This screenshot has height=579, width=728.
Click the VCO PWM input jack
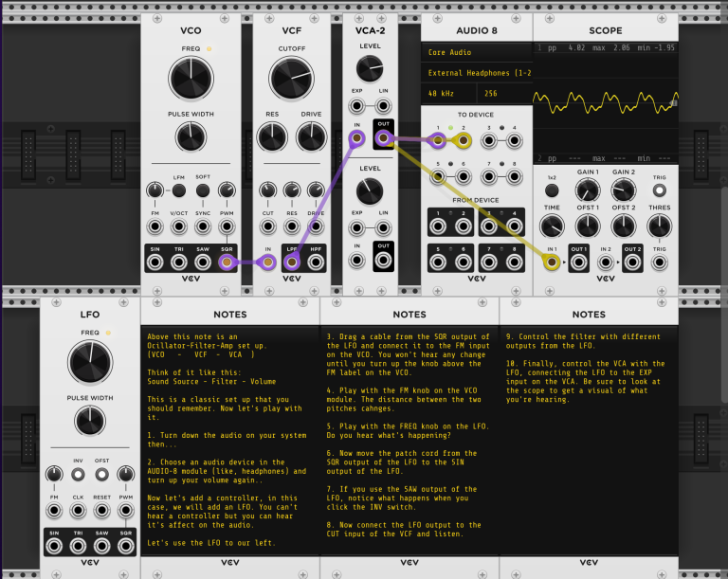(227, 226)
